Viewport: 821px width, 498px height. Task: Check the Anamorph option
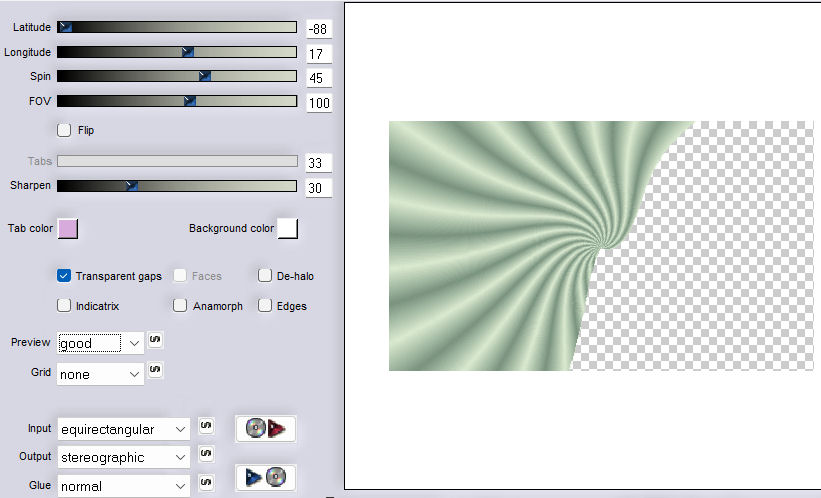click(180, 306)
